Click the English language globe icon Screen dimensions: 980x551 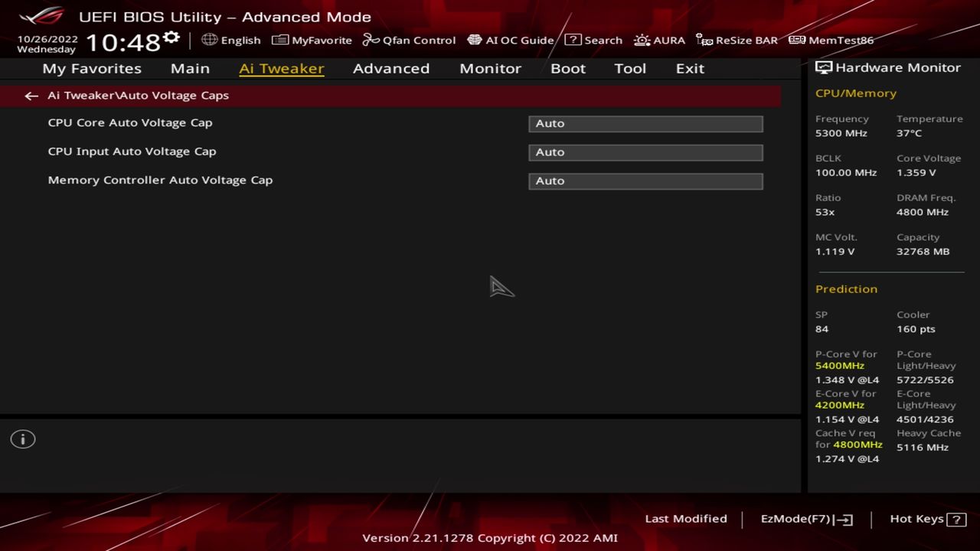(x=209, y=40)
